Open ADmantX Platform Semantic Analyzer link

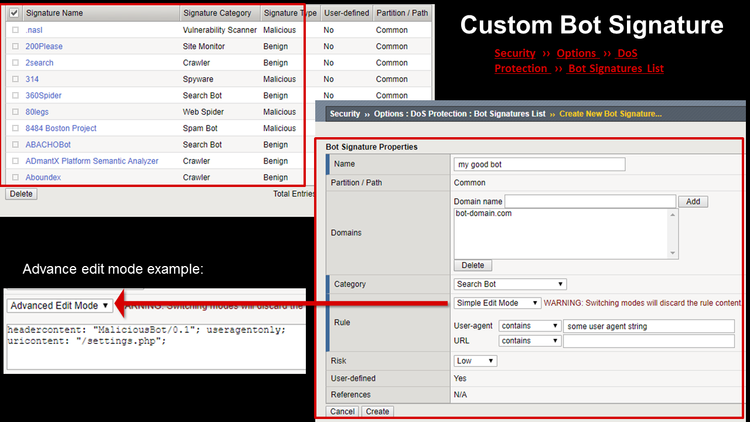[x=92, y=161]
